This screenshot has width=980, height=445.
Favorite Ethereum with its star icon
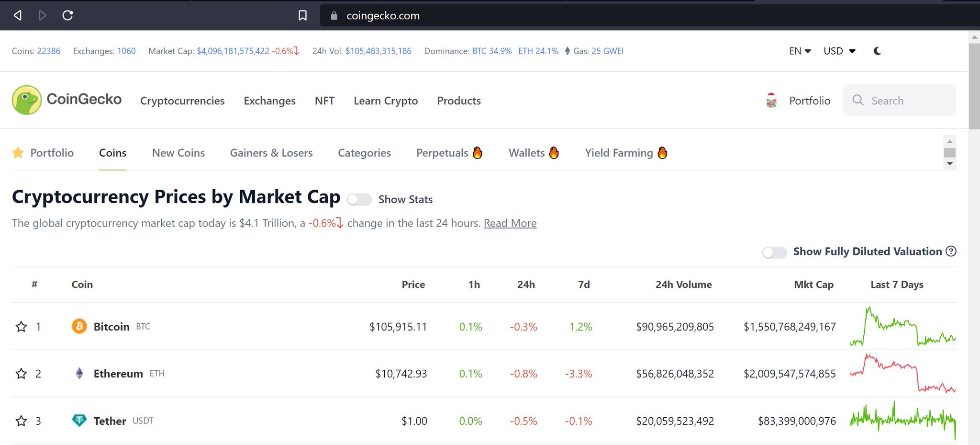pyautogui.click(x=21, y=374)
